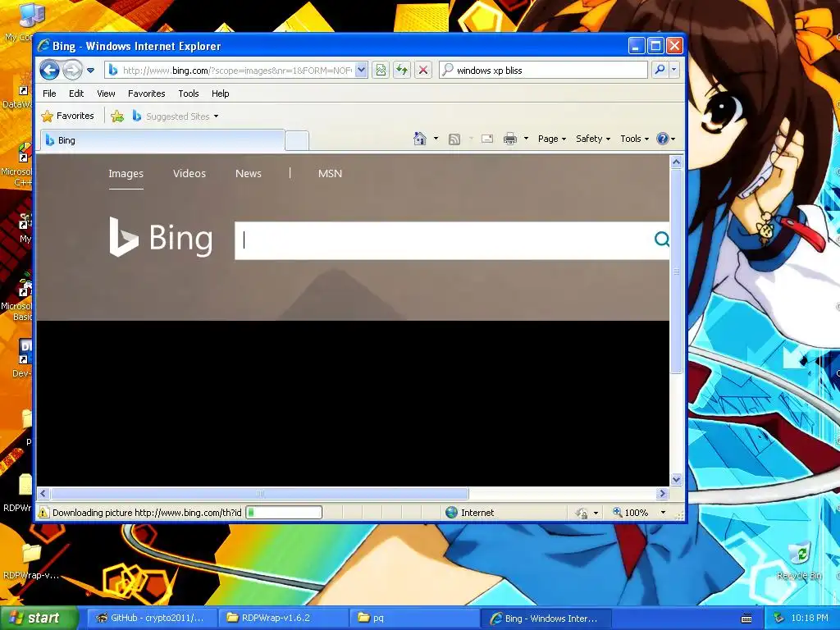The image size is (840, 630).
Task: Click the toolbar search magnifier button
Action: click(660, 70)
